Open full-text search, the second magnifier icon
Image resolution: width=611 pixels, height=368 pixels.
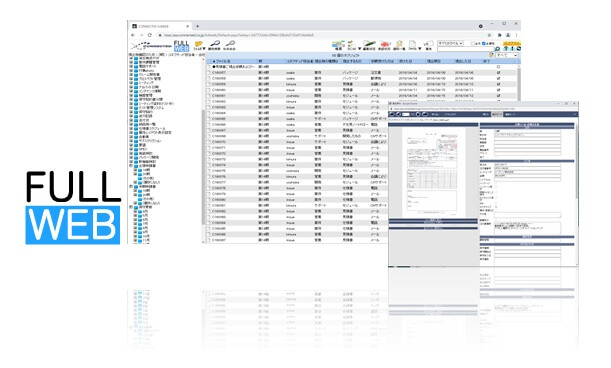pos(230,45)
